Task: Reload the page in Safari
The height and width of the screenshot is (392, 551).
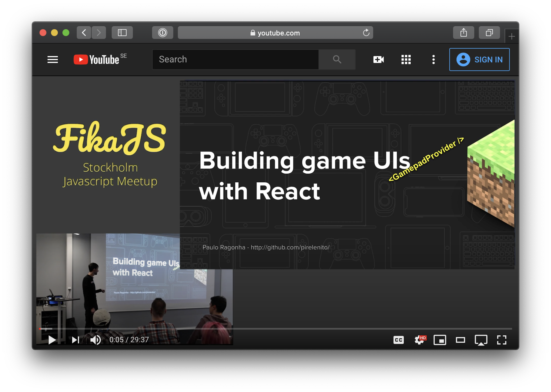Action: point(366,33)
